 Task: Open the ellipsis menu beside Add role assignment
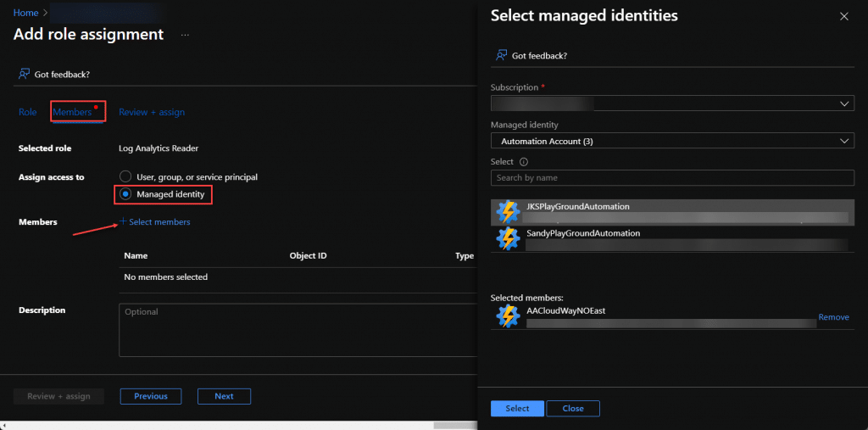point(185,35)
